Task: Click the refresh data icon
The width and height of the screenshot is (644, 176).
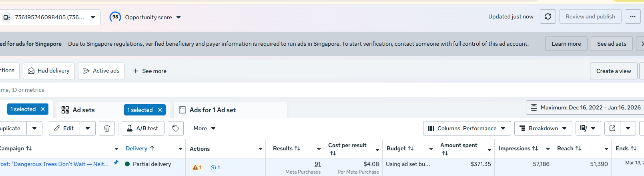Action: [x=548, y=16]
